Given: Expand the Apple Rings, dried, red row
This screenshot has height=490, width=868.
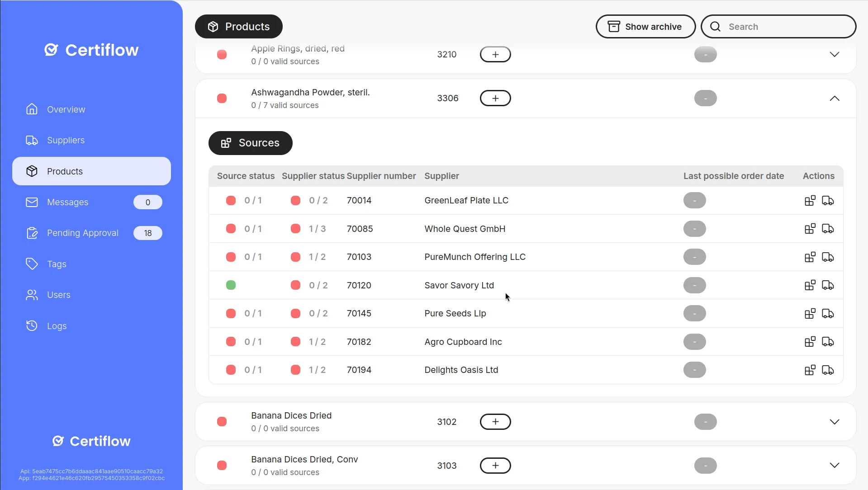Looking at the screenshot, I should tap(835, 54).
